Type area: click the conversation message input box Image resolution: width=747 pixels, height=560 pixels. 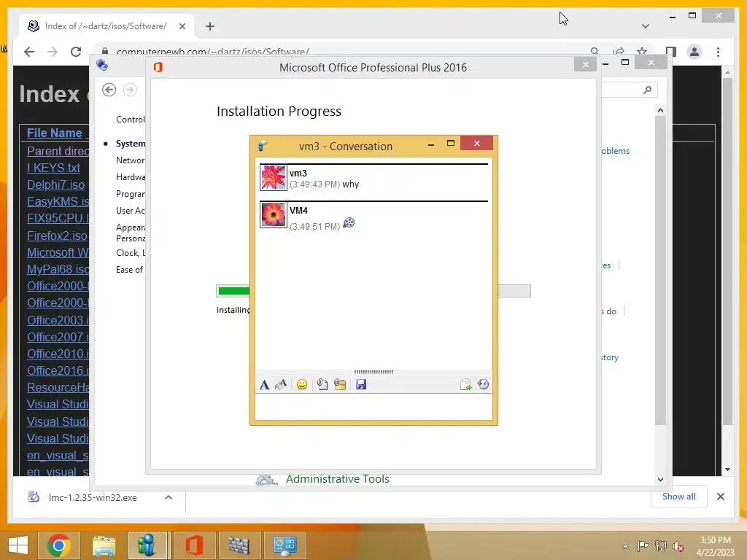373,407
